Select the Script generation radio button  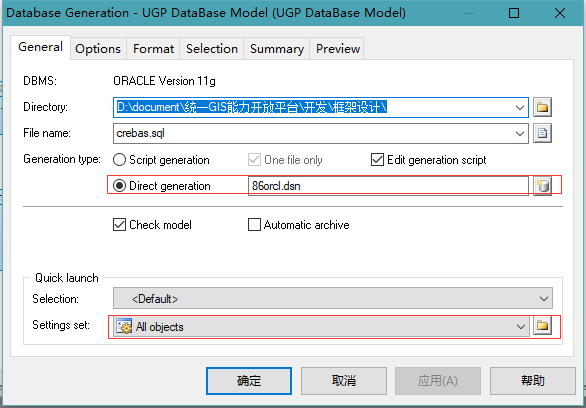(x=119, y=160)
